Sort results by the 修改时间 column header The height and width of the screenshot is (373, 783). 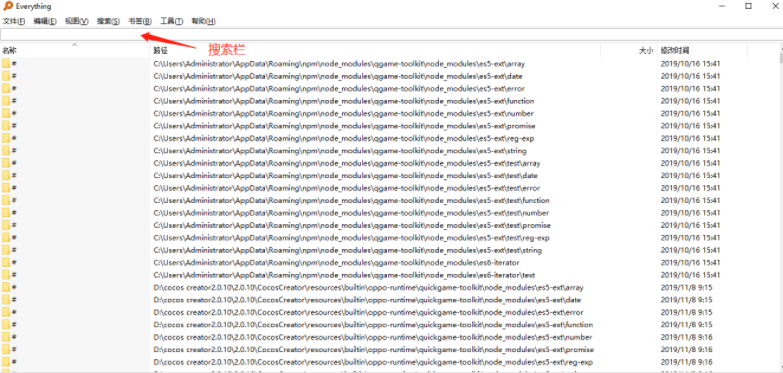point(675,50)
